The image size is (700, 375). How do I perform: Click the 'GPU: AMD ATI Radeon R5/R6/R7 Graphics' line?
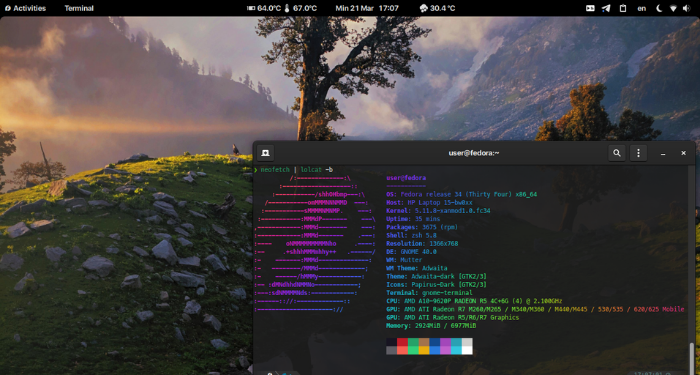[x=453, y=317]
